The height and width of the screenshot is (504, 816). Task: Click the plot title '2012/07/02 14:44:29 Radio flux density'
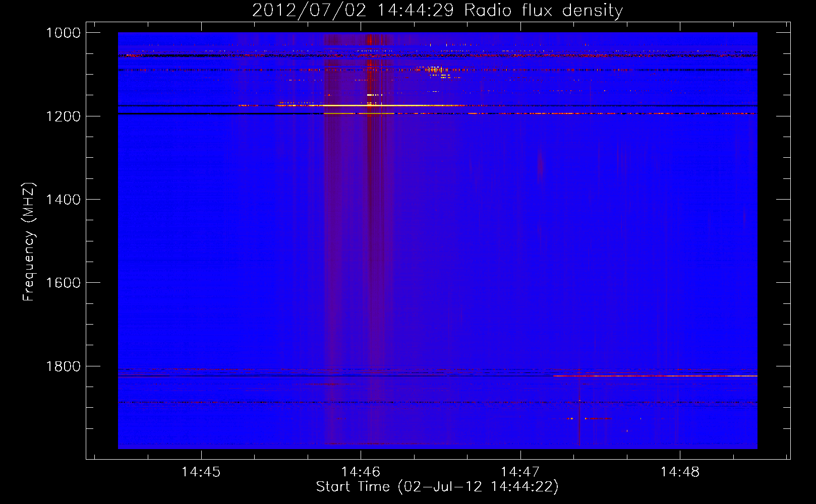[x=437, y=10]
